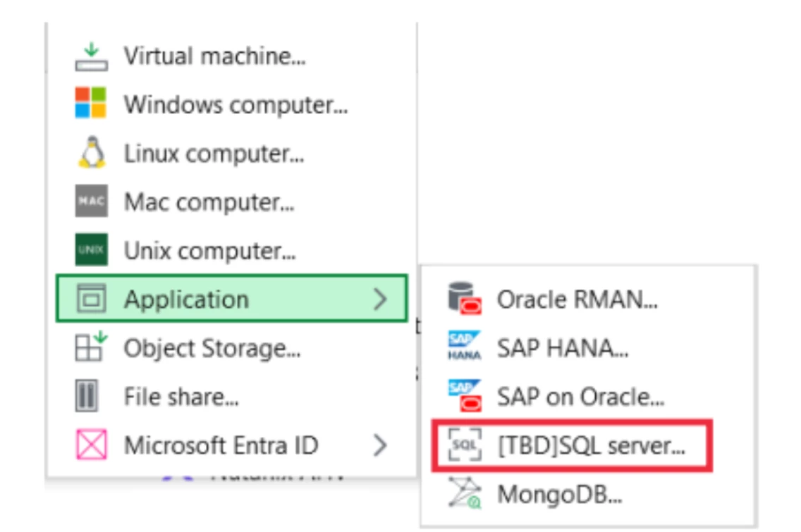Click the Linux penguin icon

point(91,153)
